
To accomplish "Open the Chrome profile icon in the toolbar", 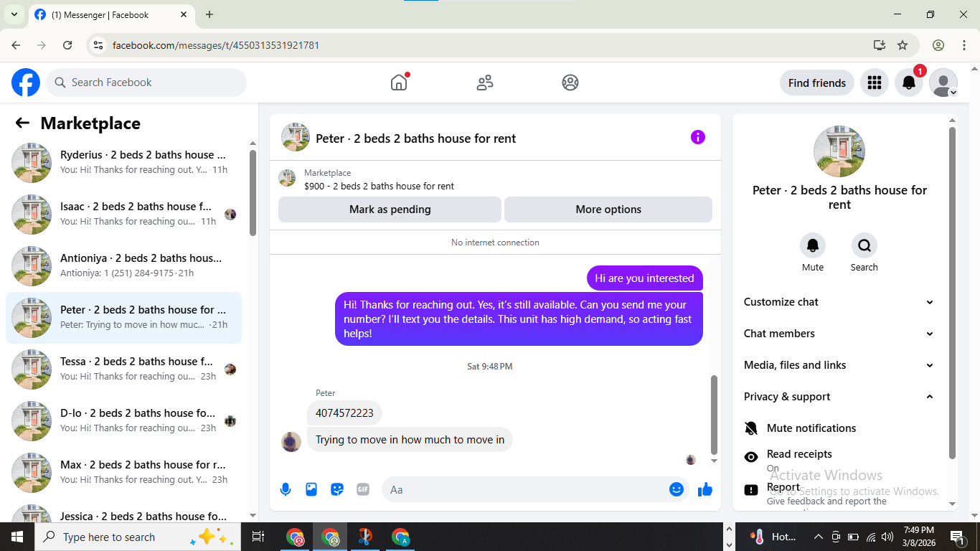I will (x=938, y=45).
